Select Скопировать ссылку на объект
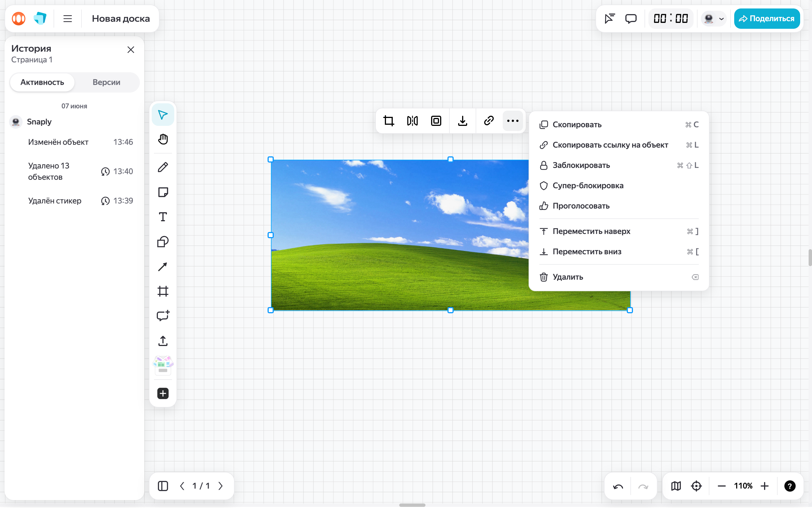812x508 pixels. point(619,145)
